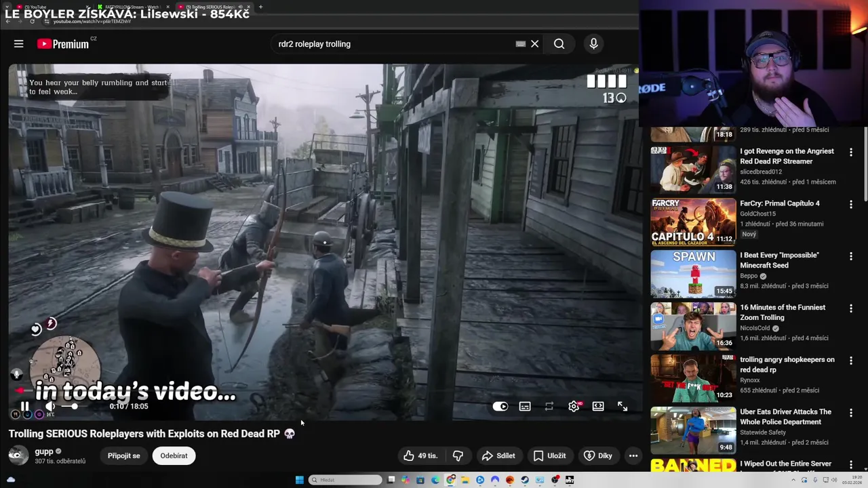Open Statewide Safety channel name
868x488 pixels.
[763, 432]
